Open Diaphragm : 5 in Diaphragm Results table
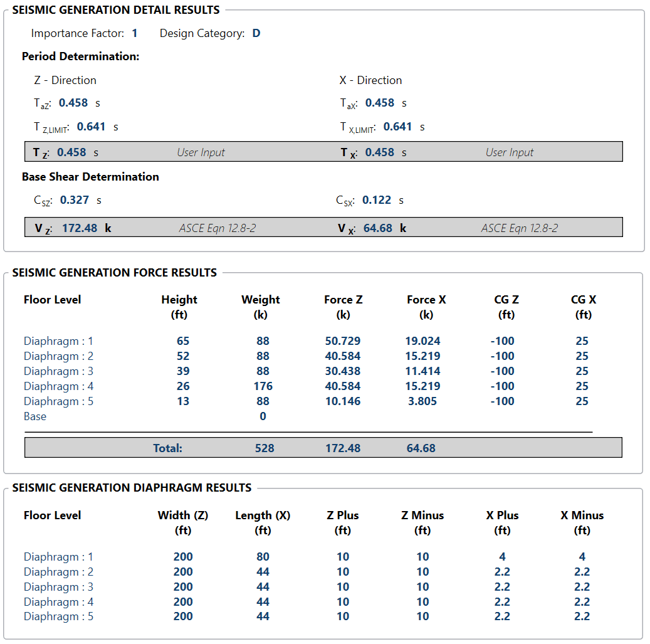The width and height of the screenshot is (650, 644). 58,616
